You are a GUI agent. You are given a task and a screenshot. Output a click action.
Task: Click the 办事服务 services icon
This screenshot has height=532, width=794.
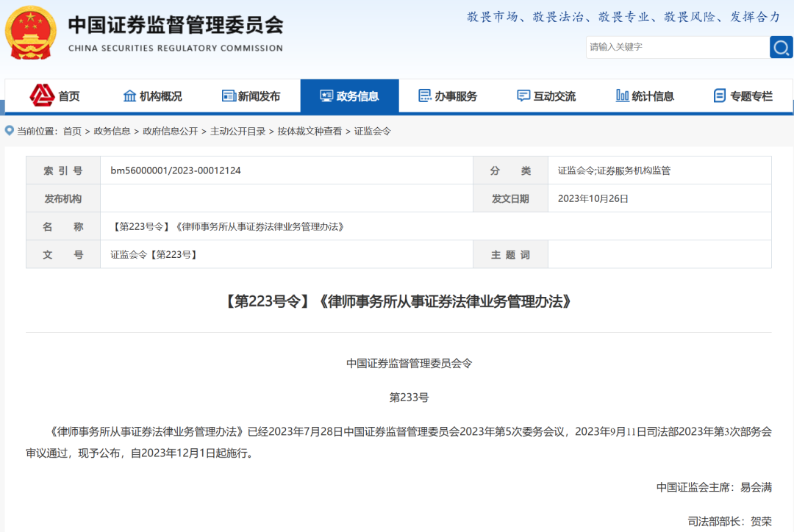tap(425, 96)
